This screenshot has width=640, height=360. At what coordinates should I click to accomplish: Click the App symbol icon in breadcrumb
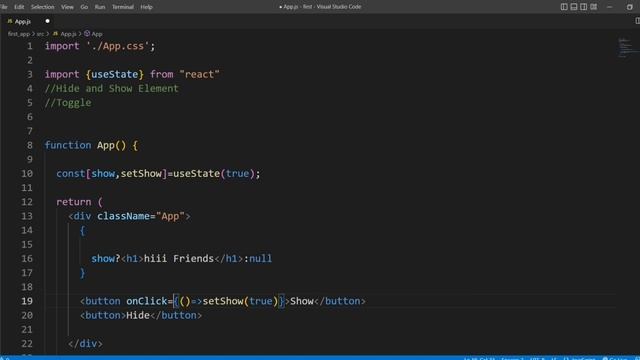pos(87,34)
